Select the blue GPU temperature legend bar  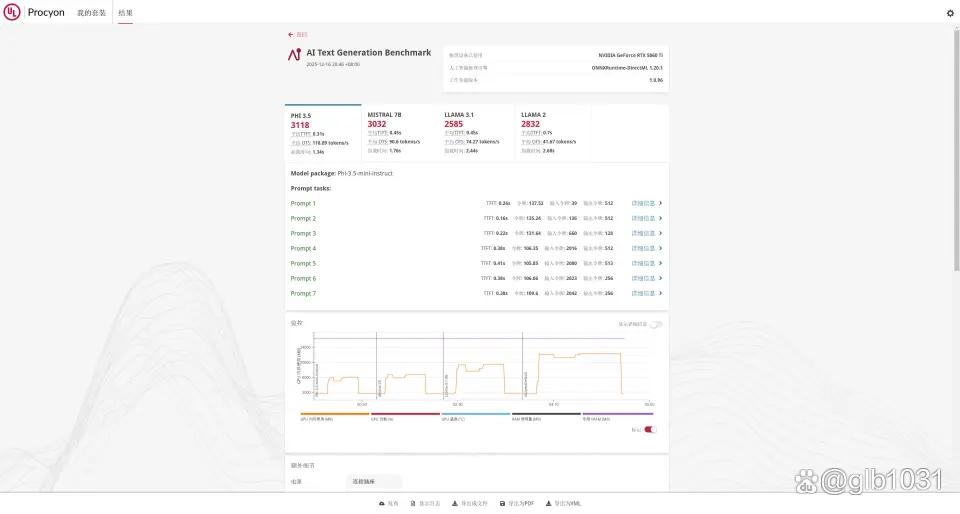pyautogui.click(x=476, y=414)
